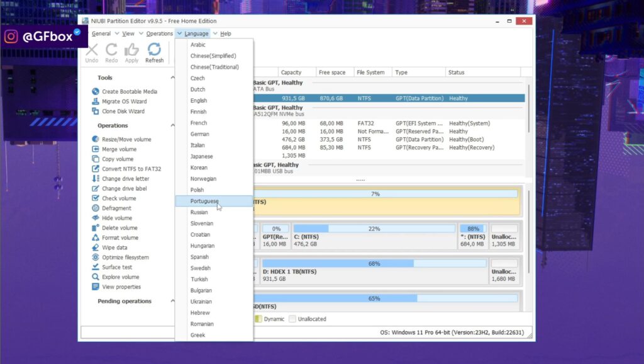Click the Redo toolbar icon
Image resolution: width=644 pixels, height=364 pixels.
click(111, 53)
